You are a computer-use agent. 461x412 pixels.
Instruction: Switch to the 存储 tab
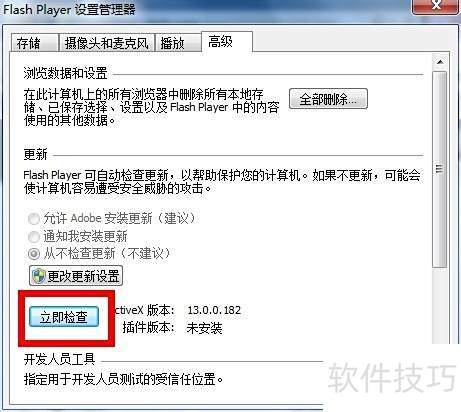(34, 43)
